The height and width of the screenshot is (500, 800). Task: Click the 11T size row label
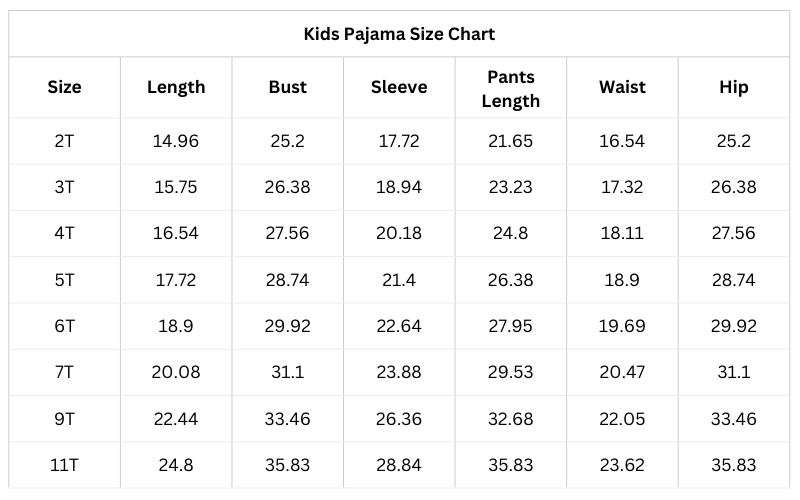pos(64,464)
